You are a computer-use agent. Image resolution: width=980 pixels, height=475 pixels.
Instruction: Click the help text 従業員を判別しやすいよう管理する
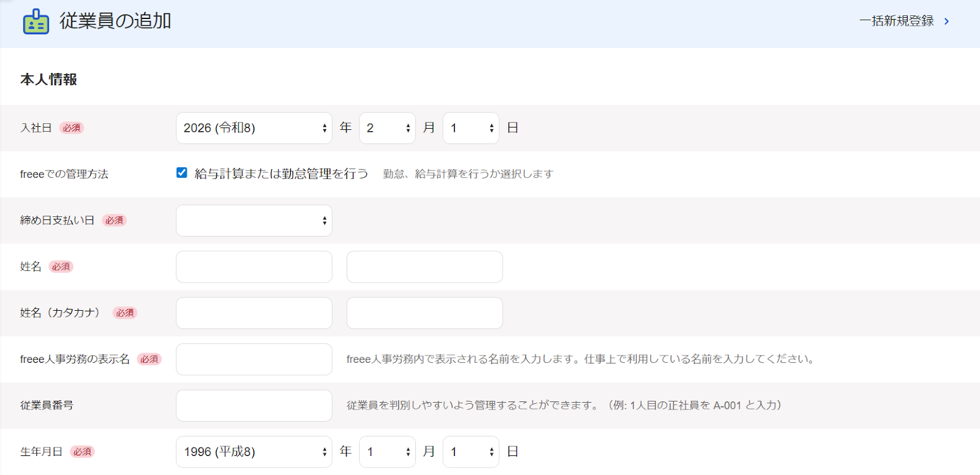point(565,406)
